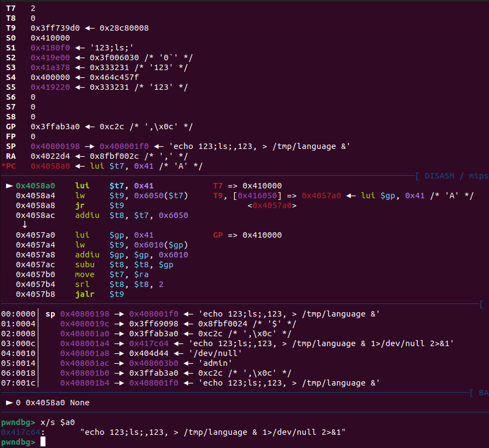Screen dimensions: 489x448
Task: Select RA register value 0x4022d4
Action: [x=50, y=156]
